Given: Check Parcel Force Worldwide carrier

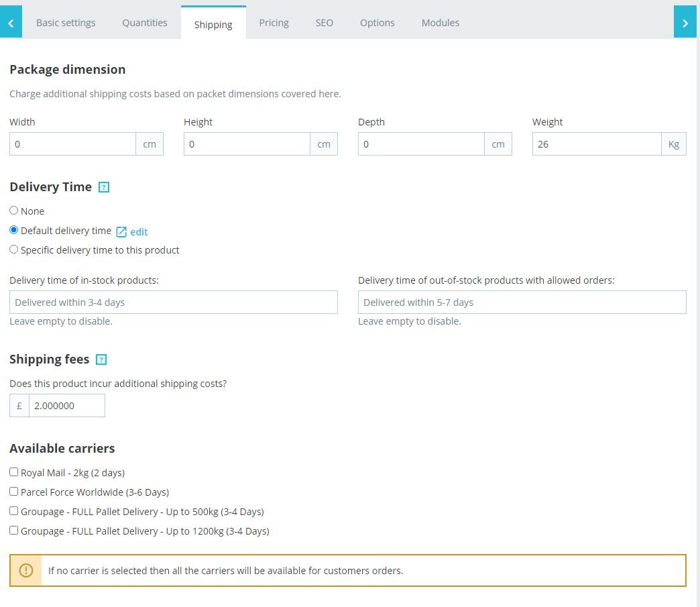Looking at the screenshot, I should tap(14, 492).
